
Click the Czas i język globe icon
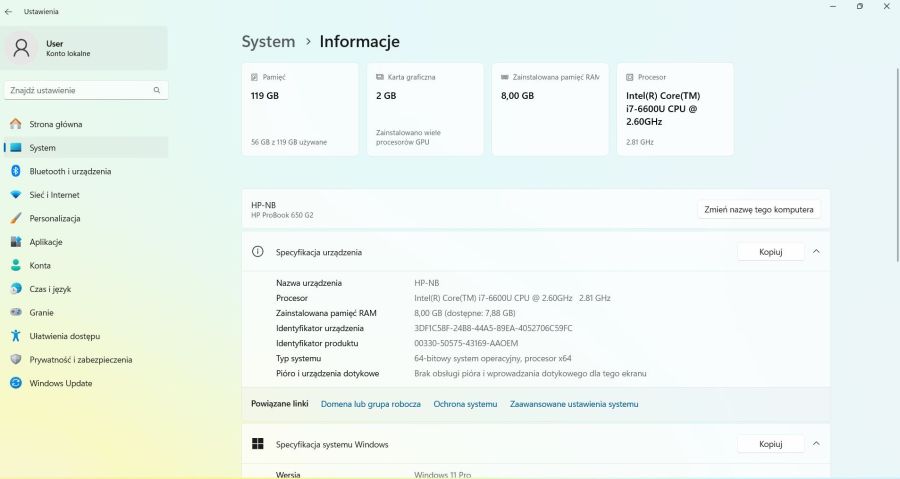coord(16,289)
